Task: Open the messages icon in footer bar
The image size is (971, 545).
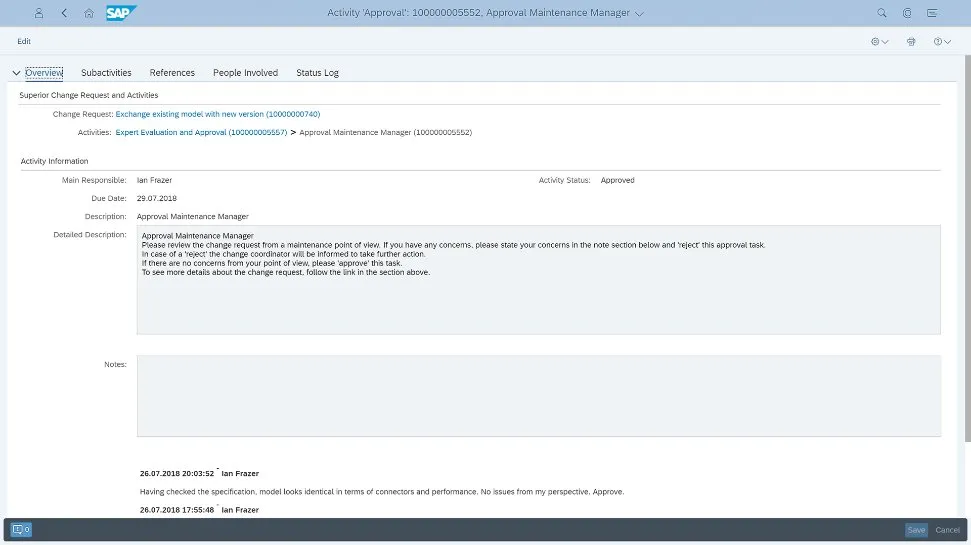Action: (21, 530)
